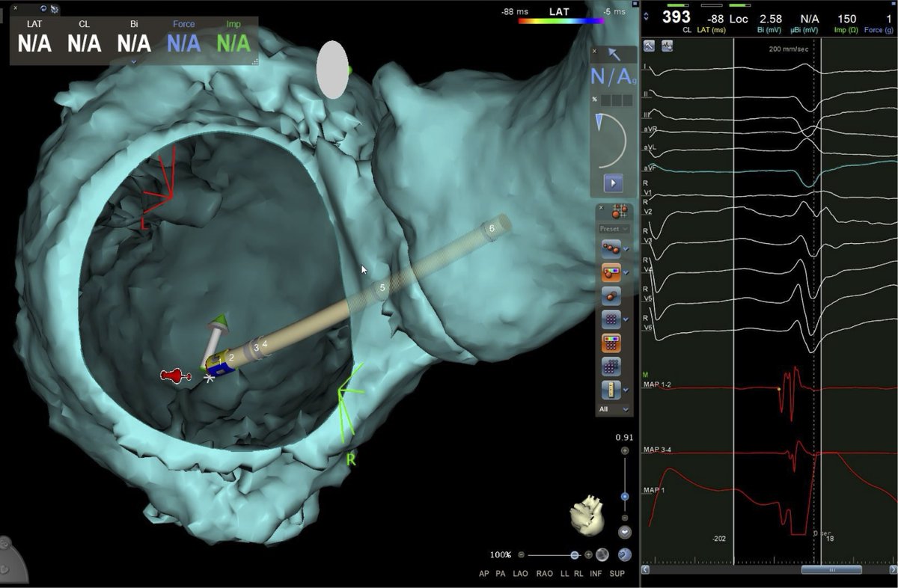This screenshot has width=898, height=588.
Task: Click the resize grip on the readout panel
Action: 255,62
